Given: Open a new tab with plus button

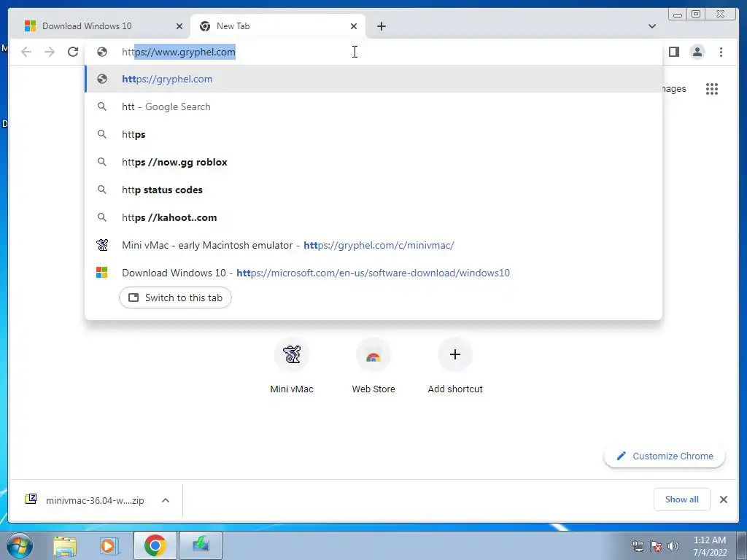Looking at the screenshot, I should pos(381,26).
